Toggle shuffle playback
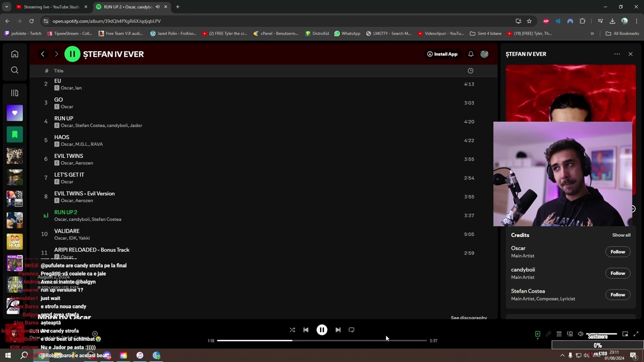Viewport: 644px width, 362px height. point(292,330)
